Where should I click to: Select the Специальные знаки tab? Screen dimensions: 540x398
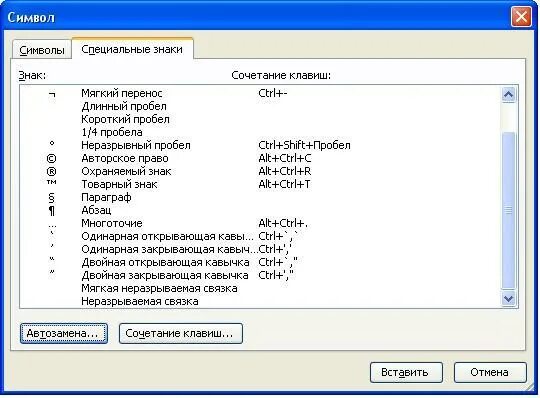coord(132,49)
